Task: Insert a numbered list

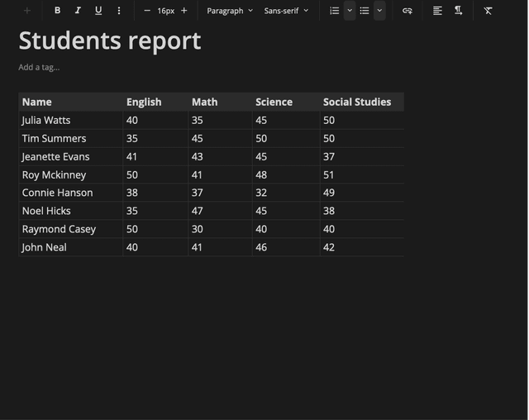Action: [x=334, y=11]
